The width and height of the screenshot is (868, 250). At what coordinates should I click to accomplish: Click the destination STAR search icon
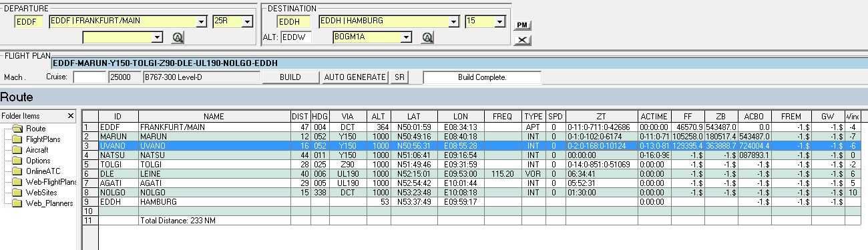pyautogui.click(x=427, y=37)
